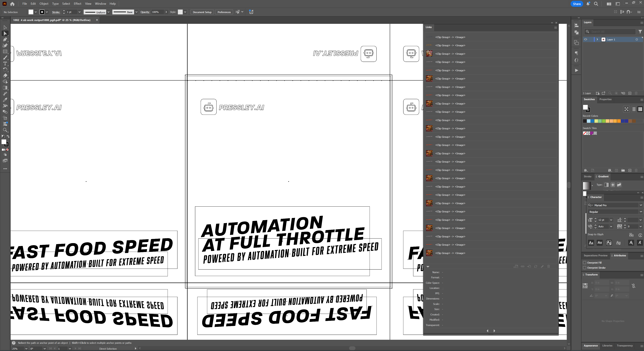644x351 pixels.
Task: Click the Opacity 100% input field
Action: tap(158, 12)
